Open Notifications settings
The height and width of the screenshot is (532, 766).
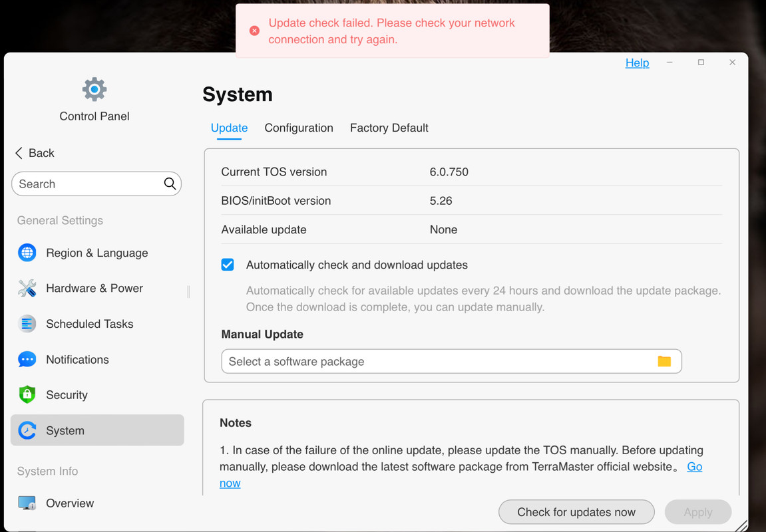pos(97,359)
